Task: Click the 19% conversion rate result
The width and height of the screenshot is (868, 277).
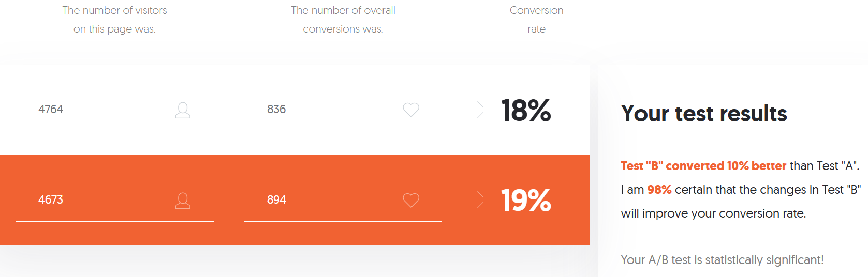Action: (x=526, y=201)
